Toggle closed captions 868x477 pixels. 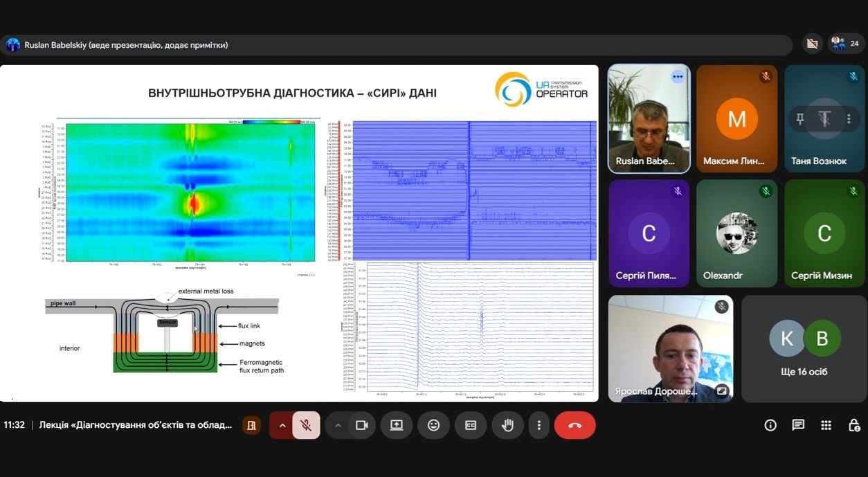(x=471, y=425)
